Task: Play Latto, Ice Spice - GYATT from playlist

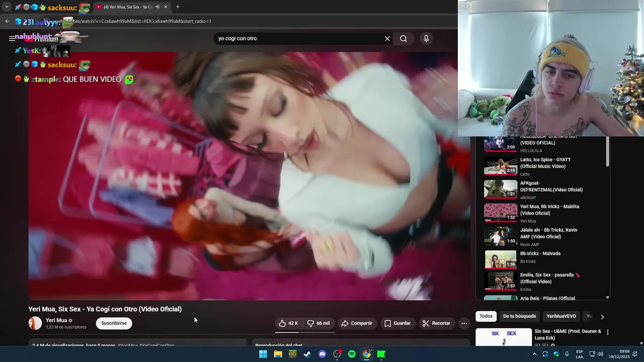Action: 543,166
